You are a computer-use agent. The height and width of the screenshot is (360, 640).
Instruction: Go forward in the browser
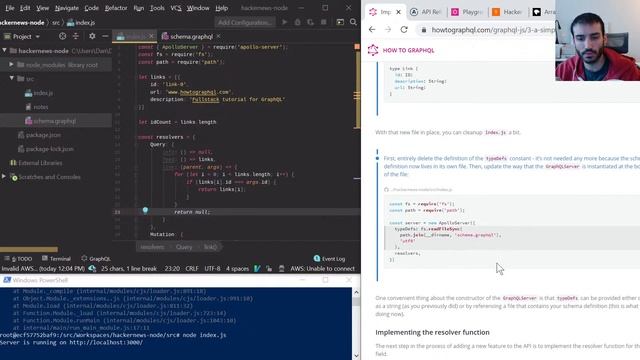click(388, 29)
